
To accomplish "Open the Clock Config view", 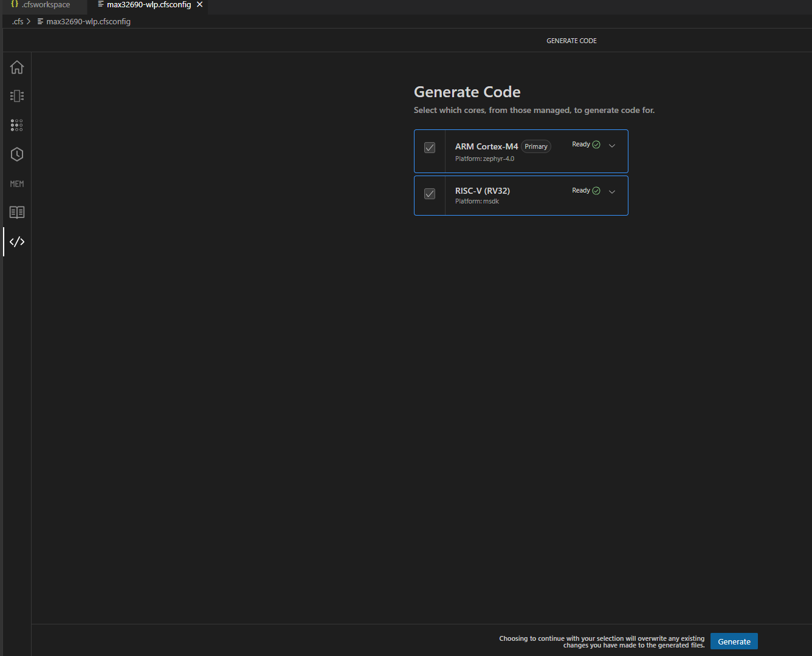I will tap(16, 154).
